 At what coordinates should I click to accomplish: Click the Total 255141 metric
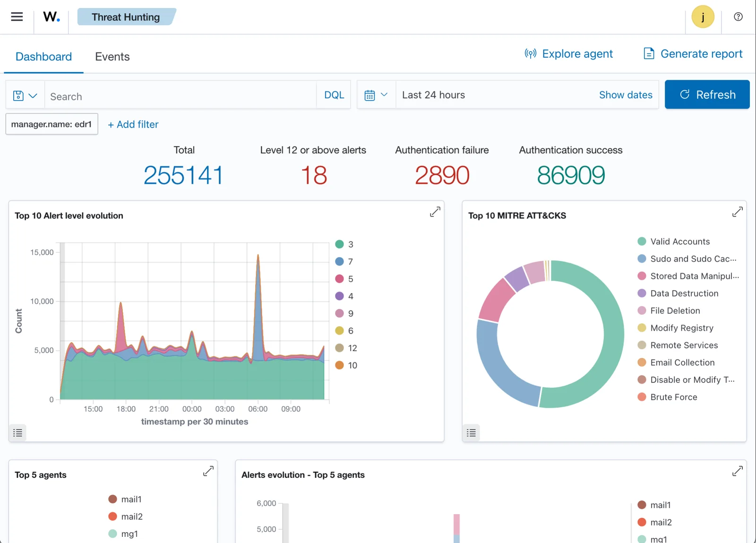183,175
